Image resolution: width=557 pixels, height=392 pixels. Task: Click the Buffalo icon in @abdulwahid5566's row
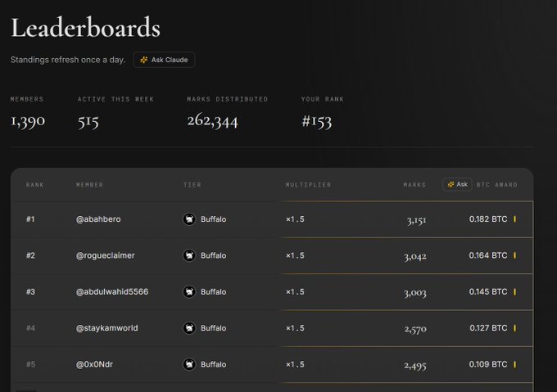189,291
